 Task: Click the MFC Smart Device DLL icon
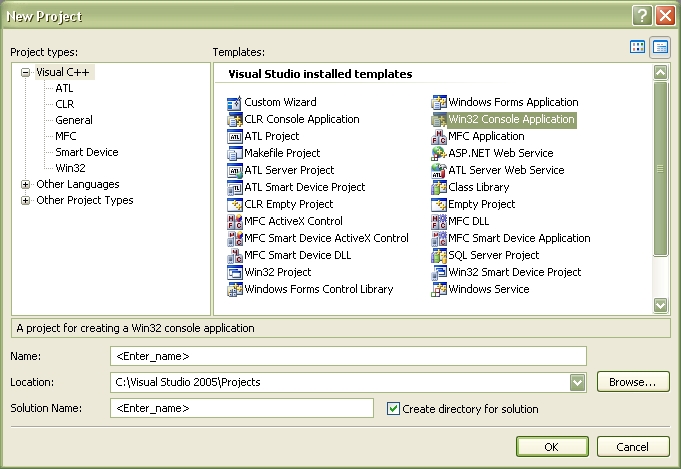pyautogui.click(x=235, y=255)
